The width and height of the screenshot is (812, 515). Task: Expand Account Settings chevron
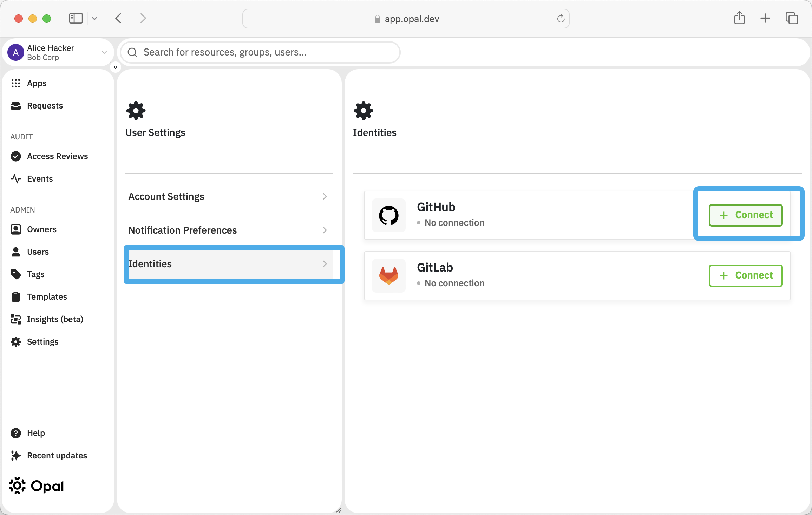point(325,196)
